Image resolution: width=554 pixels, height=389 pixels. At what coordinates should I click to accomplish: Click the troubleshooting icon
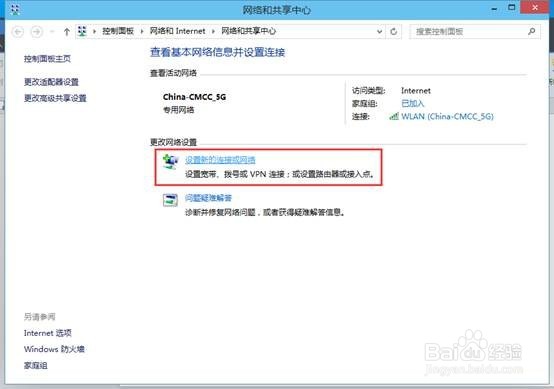point(170,200)
